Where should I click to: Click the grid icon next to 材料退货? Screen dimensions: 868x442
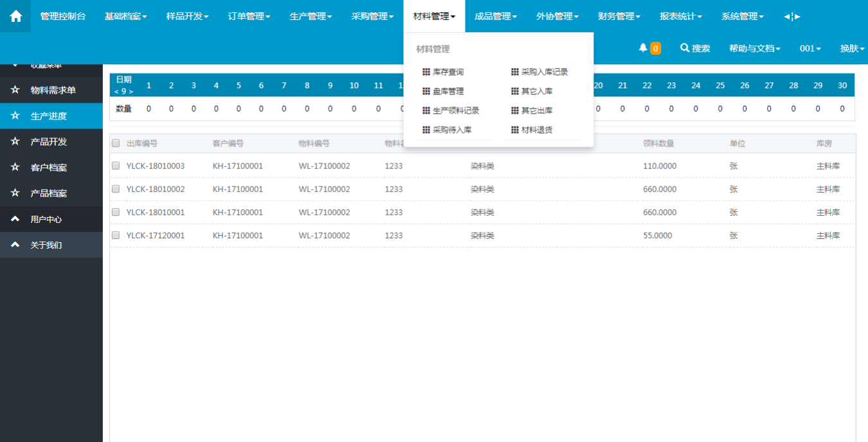tap(514, 130)
